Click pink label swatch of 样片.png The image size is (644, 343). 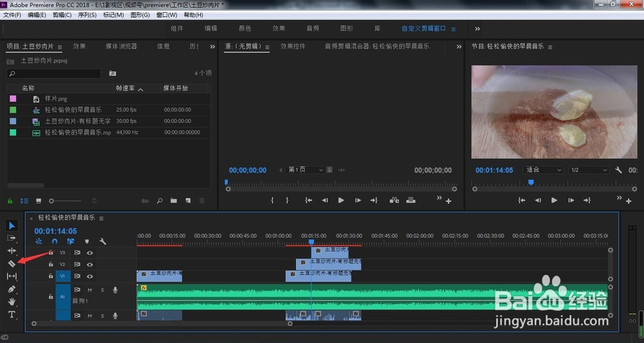[13, 98]
